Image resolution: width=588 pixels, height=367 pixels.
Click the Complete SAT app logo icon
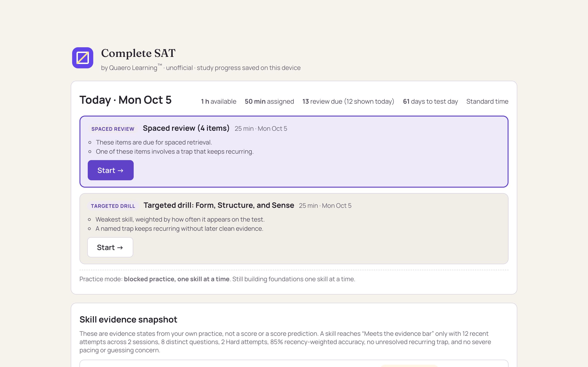(83, 58)
